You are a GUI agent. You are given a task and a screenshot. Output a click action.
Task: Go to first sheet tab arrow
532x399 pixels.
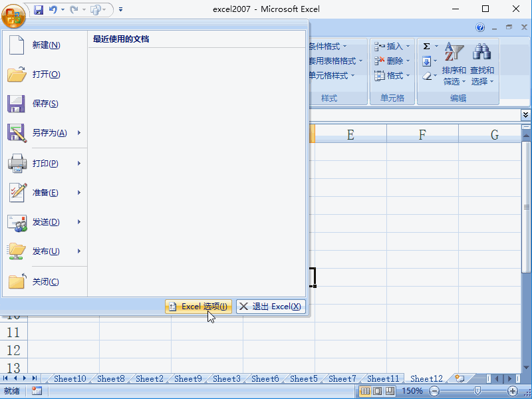[5, 378]
